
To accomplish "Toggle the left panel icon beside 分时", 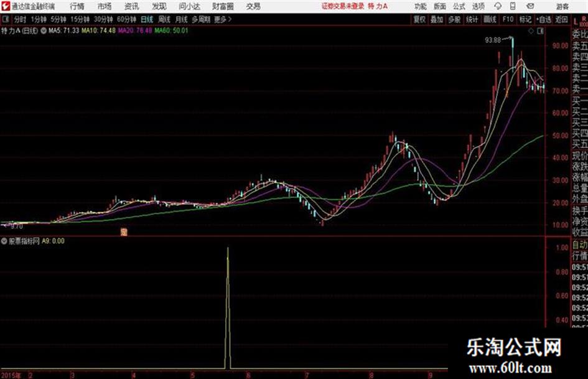I will [6, 19].
